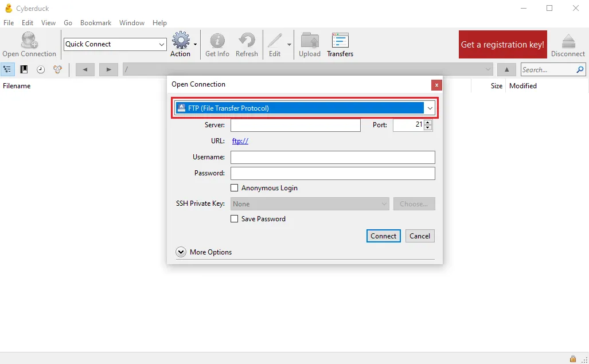Open the SSH Private Key dropdown
This screenshot has height=364, width=589.
pyautogui.click(x=310, y=203)
